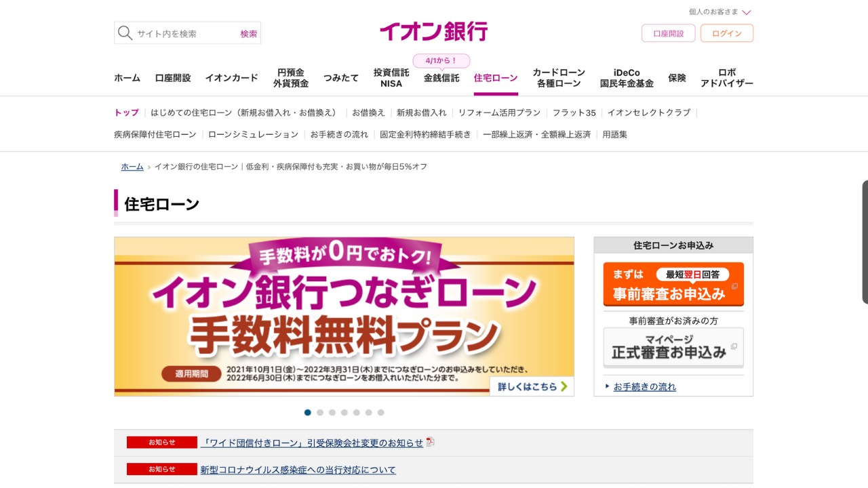Open ローンシミュレーション submenu link
The height and width of the screenshot is (488, 868).
click(254, 134)
